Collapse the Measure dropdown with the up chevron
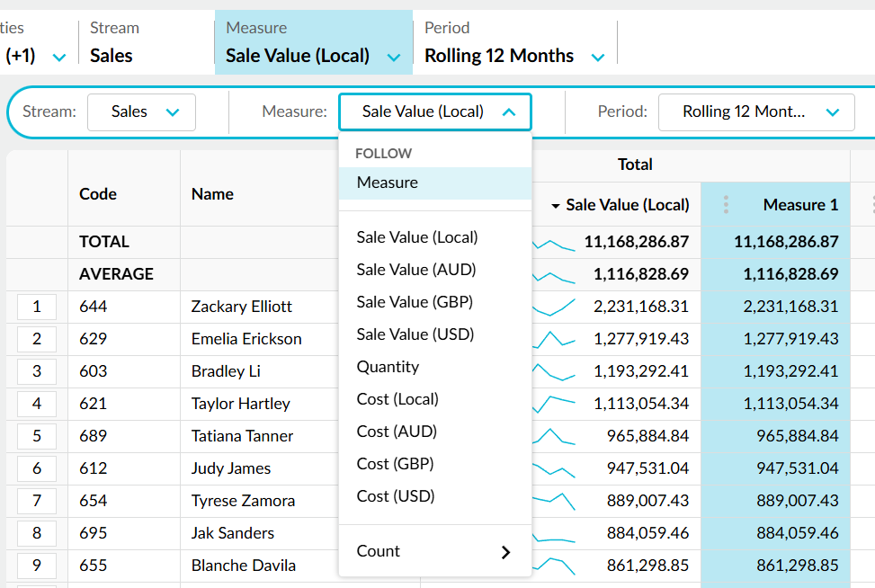The image size is (875, 588). (x=508, y=112)
